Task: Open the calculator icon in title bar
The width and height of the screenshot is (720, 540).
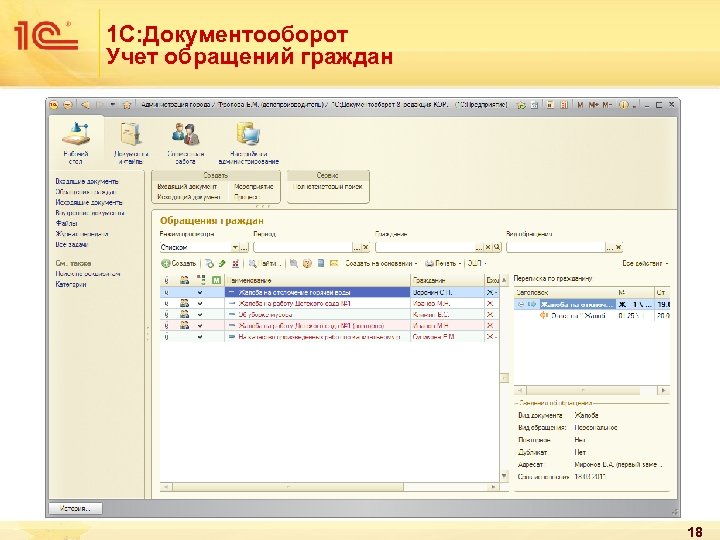Action: pos(550,105)
